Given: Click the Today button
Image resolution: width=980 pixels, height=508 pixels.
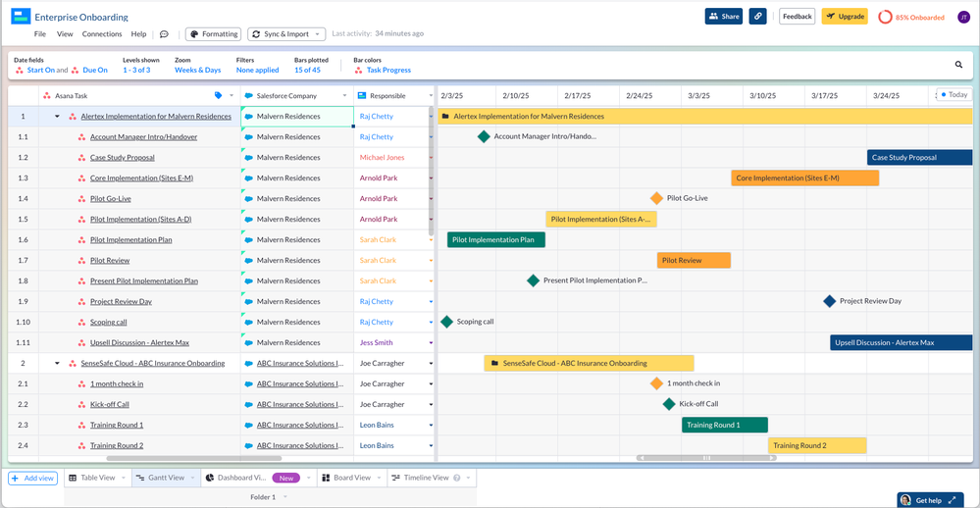Looking at the screenshot, I should tap(954, 94).
